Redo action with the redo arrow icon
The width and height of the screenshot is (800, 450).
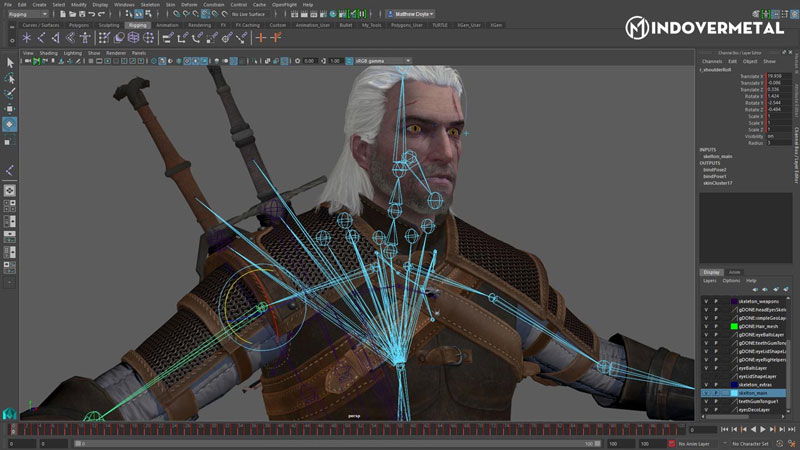101,14
